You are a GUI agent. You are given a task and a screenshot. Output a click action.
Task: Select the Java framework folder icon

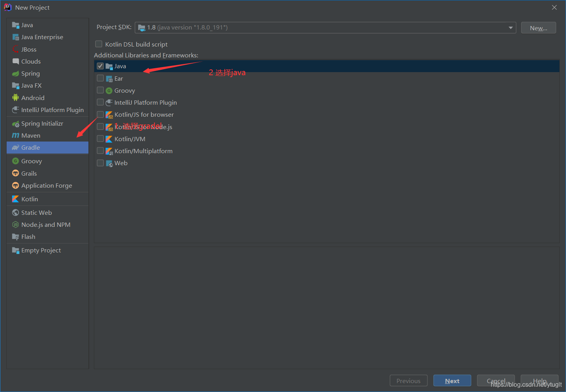point(109,66)
